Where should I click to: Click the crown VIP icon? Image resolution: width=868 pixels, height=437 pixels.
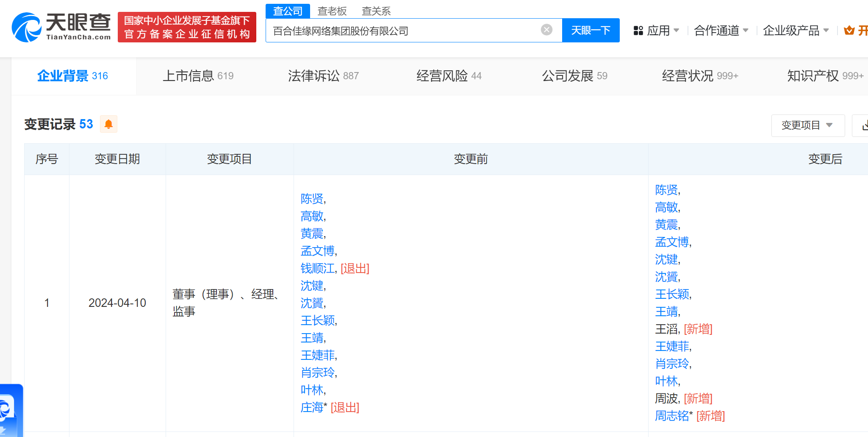click(x=849, y=31)
